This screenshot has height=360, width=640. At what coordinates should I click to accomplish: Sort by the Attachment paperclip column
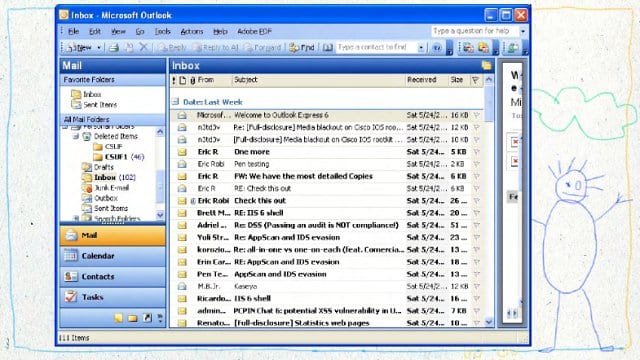click(193, 80)
